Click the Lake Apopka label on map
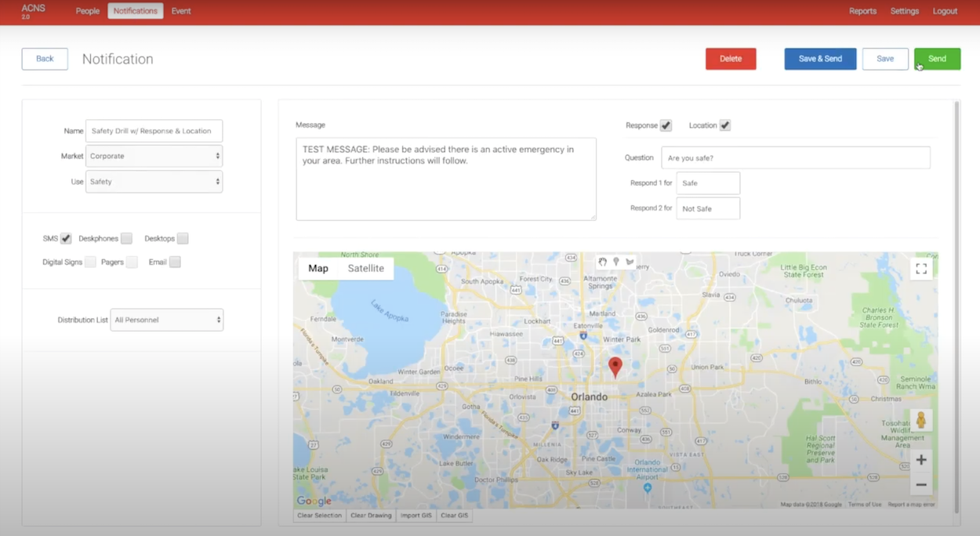This screenshot has height=536, width=980. click(x=390, y=311)
